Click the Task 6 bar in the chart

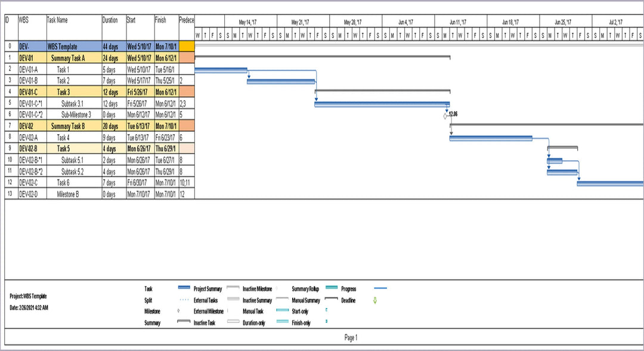(609, 184)
